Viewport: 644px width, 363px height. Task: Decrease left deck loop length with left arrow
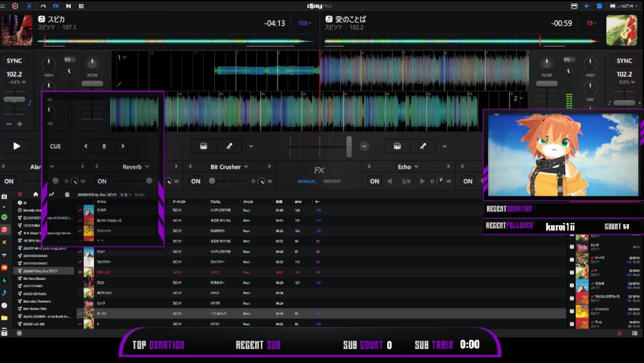[86, 146]
